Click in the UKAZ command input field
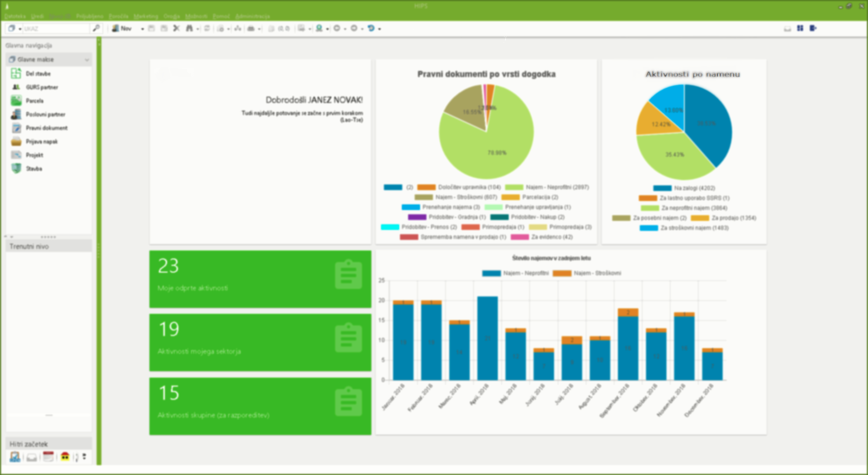The image size is (868, 475). (x=56, y=28)
